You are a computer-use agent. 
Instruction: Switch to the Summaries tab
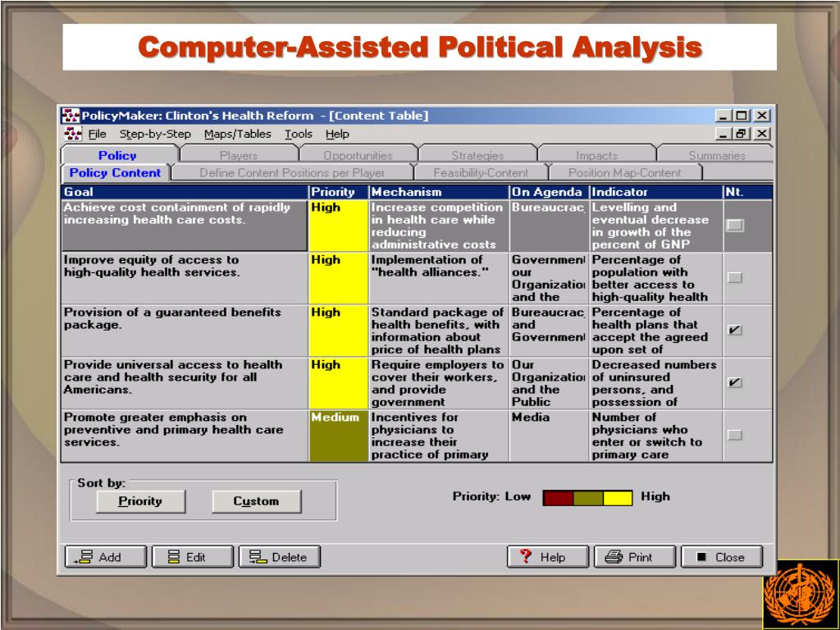[x=717, y=155]
